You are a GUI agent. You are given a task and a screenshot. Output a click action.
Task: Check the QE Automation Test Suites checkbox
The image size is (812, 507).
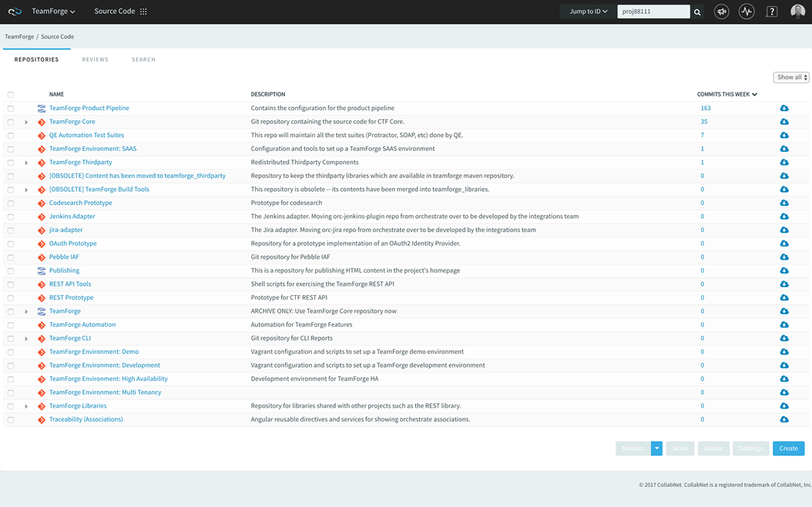(x=10, y=136)
